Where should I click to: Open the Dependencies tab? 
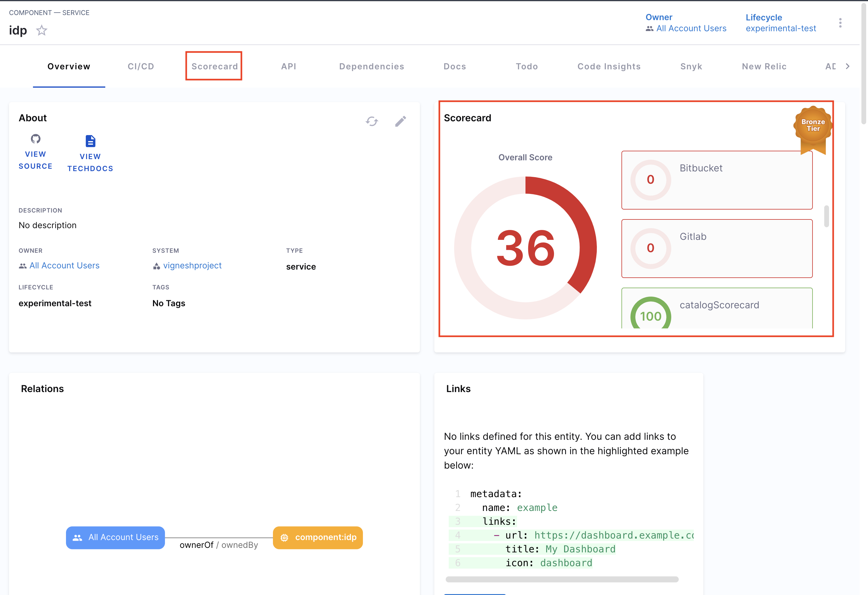(x=371, y=67)
